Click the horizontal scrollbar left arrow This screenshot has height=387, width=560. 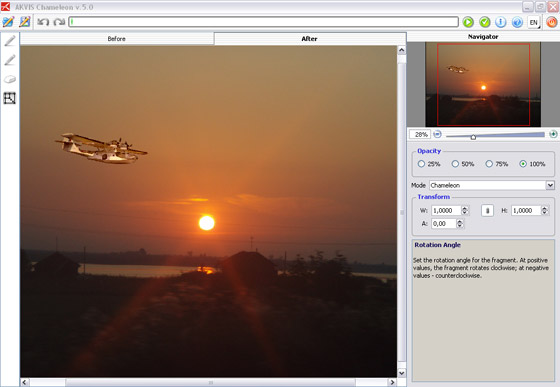24,382
